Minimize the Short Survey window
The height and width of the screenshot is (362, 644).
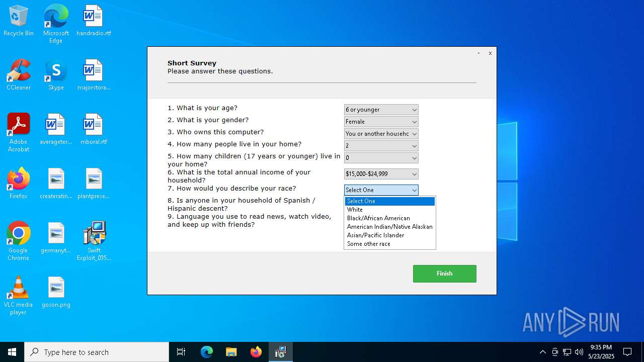point(478,53)
